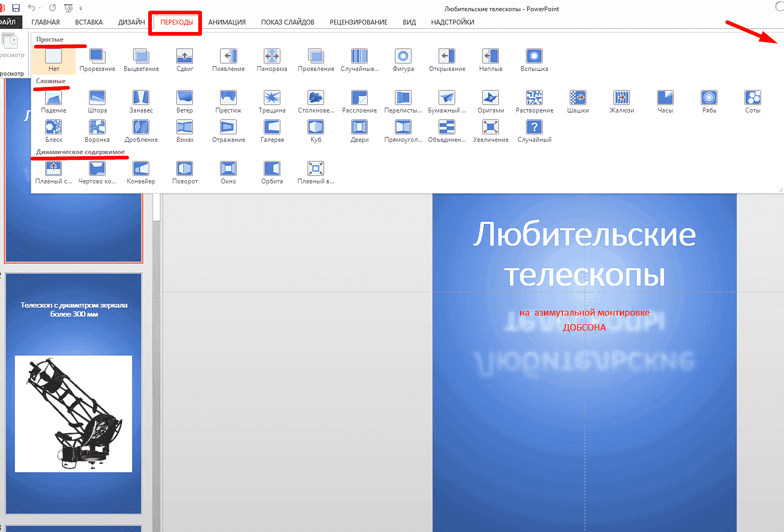Select the Часы transition effect

pos(665,101)
